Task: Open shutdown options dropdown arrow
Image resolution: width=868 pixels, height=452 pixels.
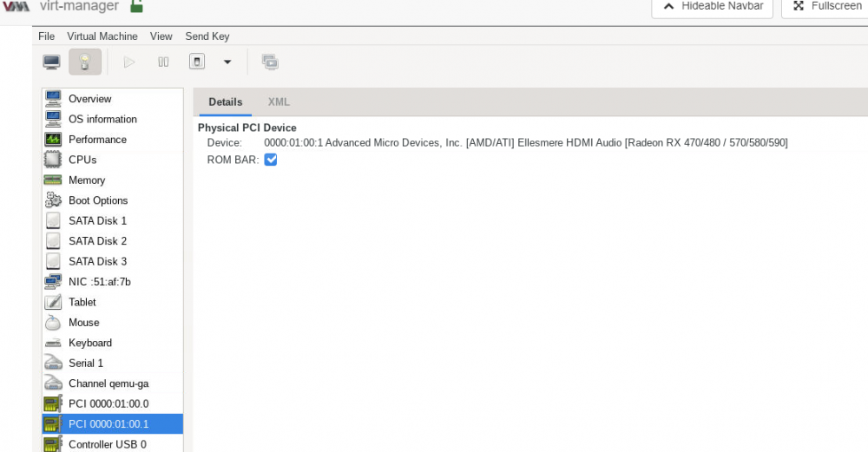Action: (x=227, y=62)
